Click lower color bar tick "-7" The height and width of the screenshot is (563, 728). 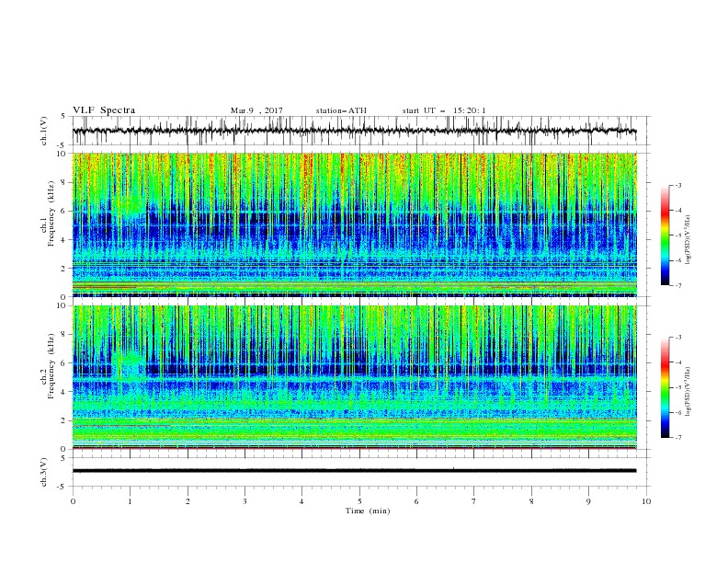(678, 438)
